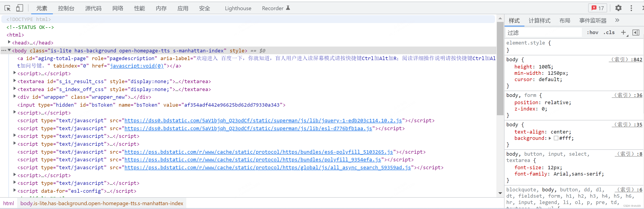Select the 样式 pane tab
This screenshot has width=644, height=209.
point(514,21)
